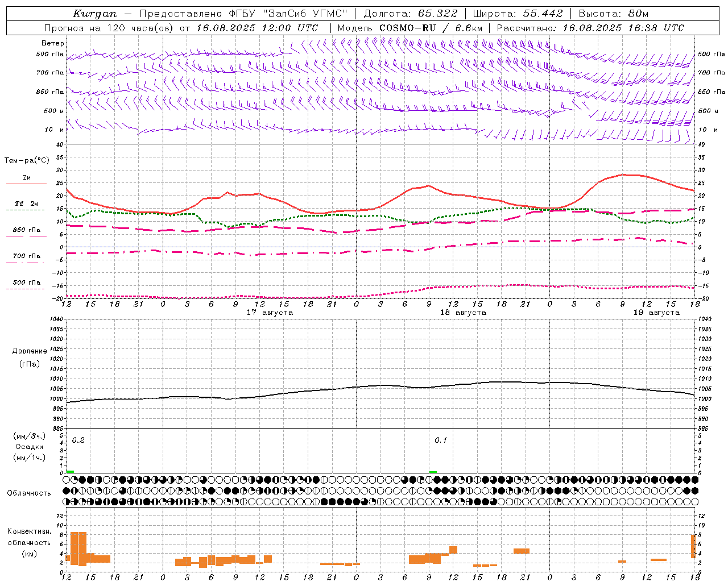Click the "Высота: 80м" elevation text
Screen dimensions: 728x582
pyautogui.click(x=614, y=14)
